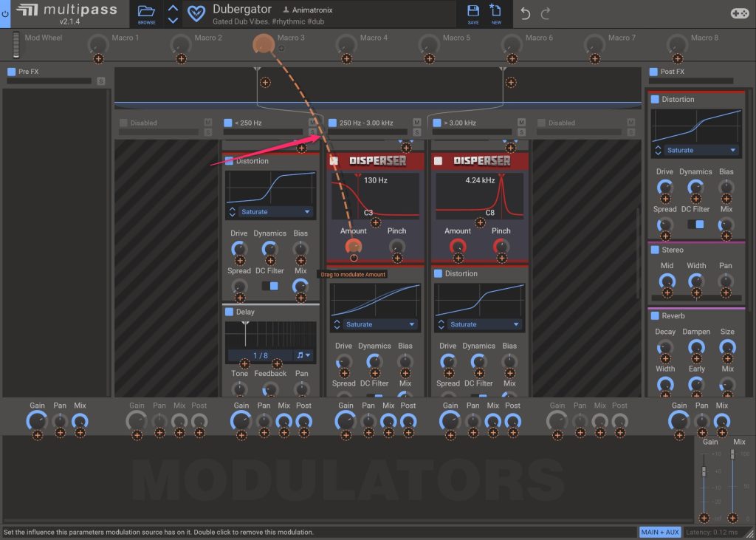Click the undo arrow in the top bar

click(x=526, y=13)
